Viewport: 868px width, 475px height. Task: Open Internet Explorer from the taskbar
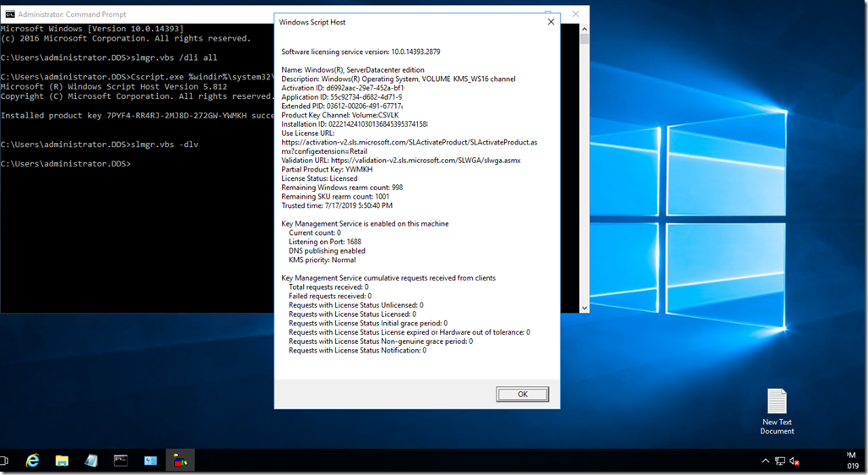pos(32,461)
